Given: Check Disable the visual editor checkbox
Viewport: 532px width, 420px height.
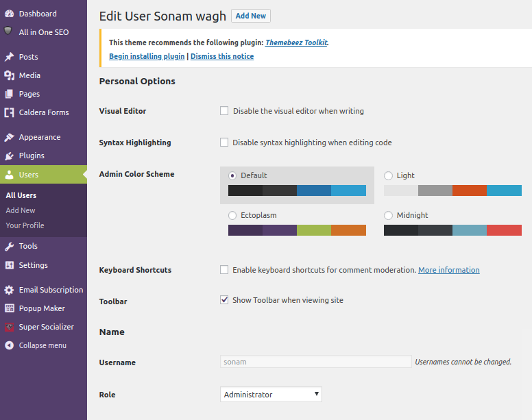Looking at the screenshot, I should pos(224,111).
